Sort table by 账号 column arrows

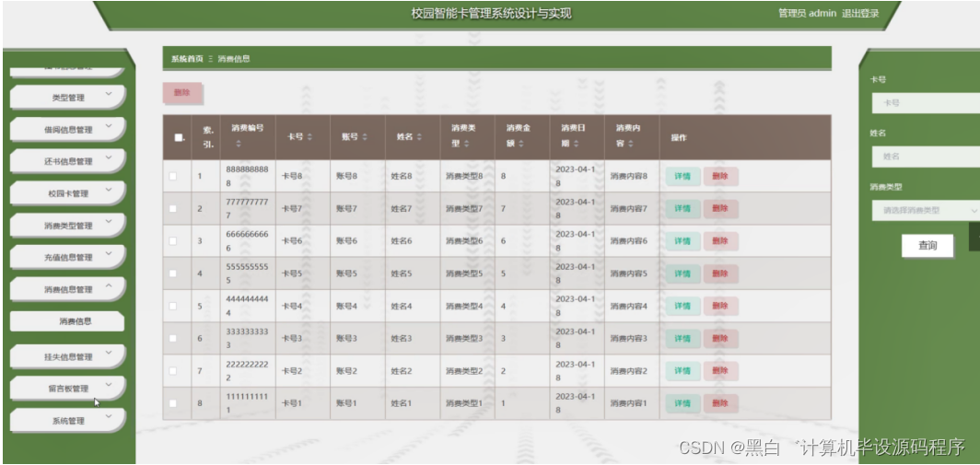pyautogui.click(x=365, y=137)
